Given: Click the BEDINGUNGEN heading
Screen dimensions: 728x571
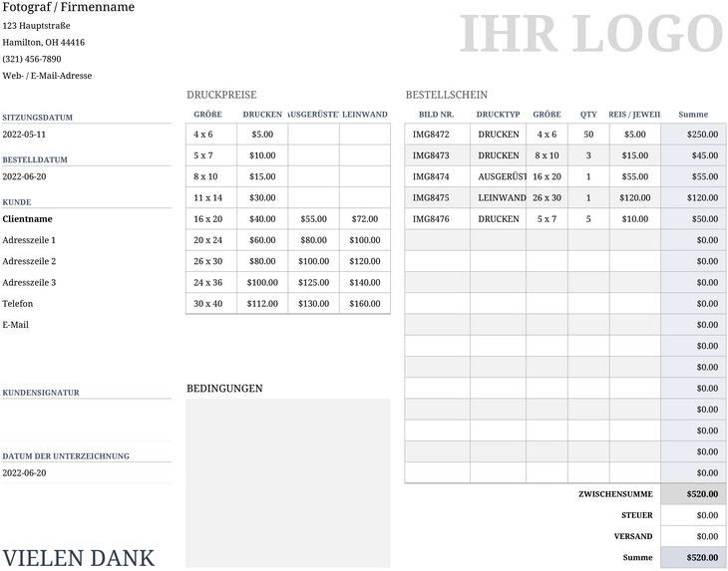Looking at the screenshot, I should tap(224, 389).
